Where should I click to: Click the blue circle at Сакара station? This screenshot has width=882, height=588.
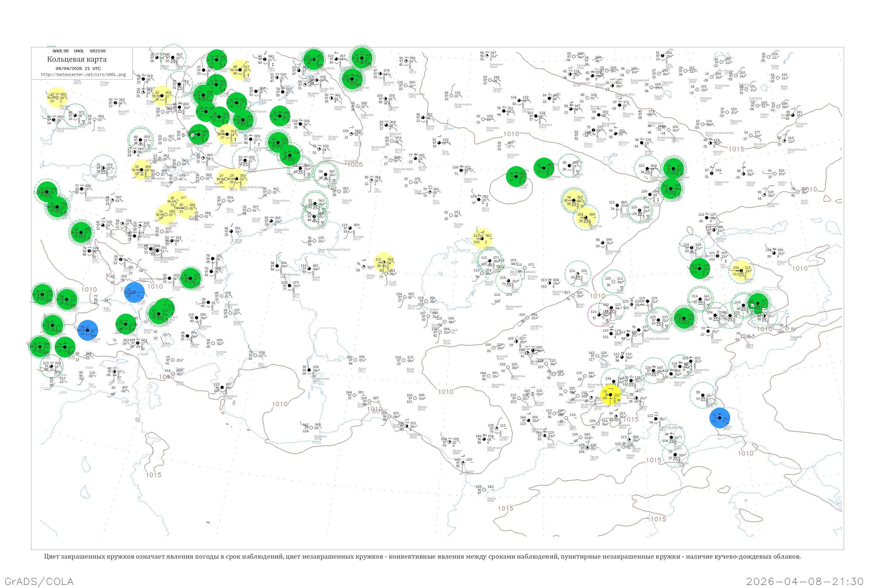click(134, 292)
